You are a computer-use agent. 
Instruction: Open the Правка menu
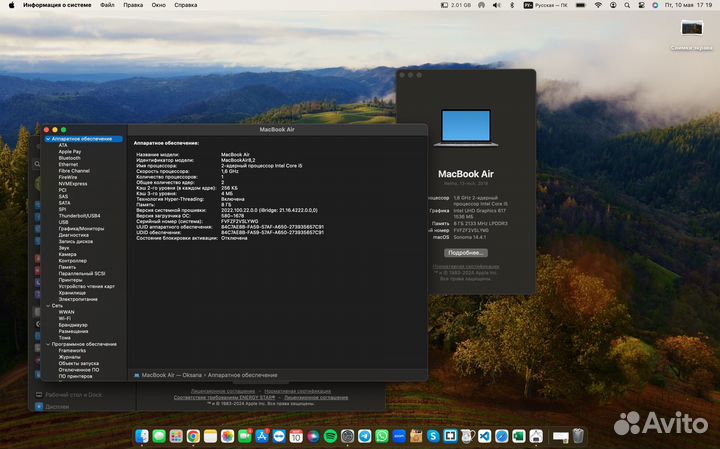133,5
